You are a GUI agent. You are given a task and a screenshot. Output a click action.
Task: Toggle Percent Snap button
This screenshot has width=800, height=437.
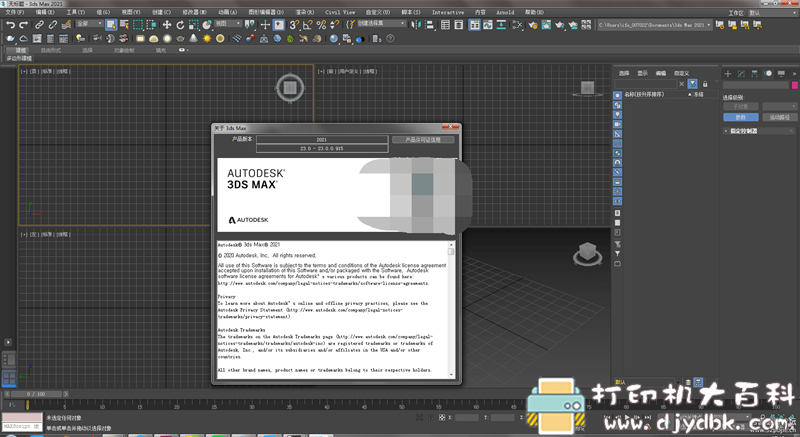point(321,24)
